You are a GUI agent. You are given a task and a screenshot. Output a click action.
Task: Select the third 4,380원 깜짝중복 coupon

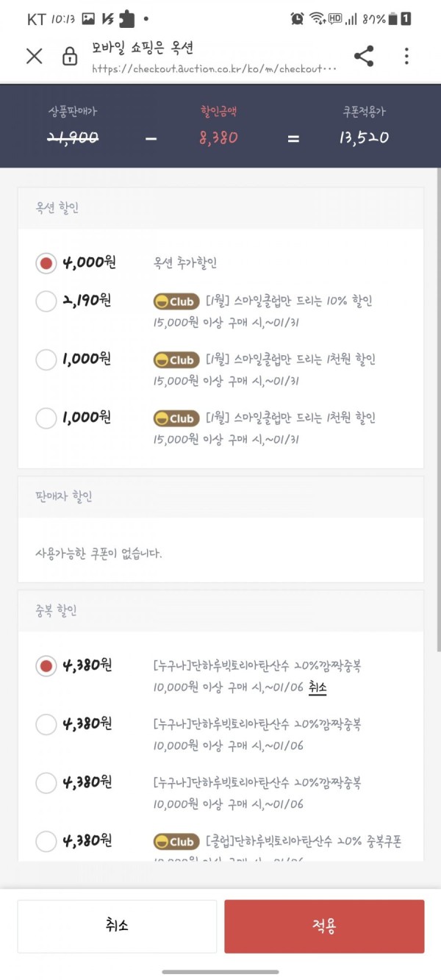pos(46,782)
